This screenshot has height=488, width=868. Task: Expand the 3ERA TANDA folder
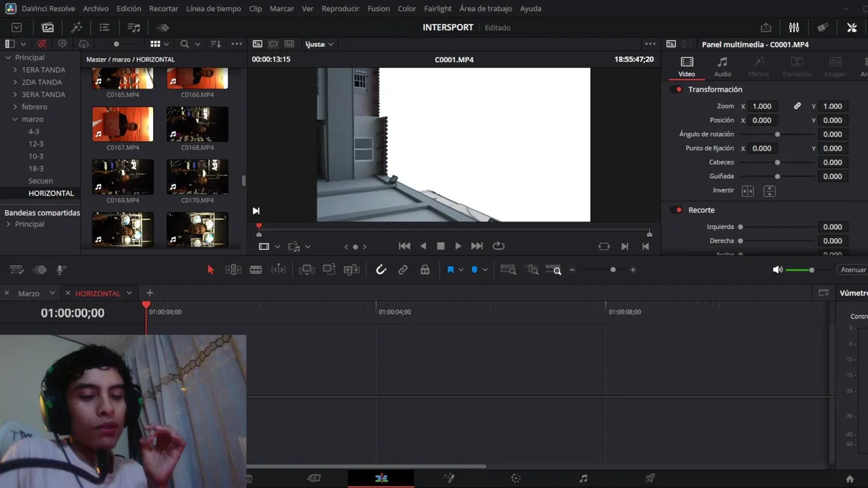coord(15,94)
